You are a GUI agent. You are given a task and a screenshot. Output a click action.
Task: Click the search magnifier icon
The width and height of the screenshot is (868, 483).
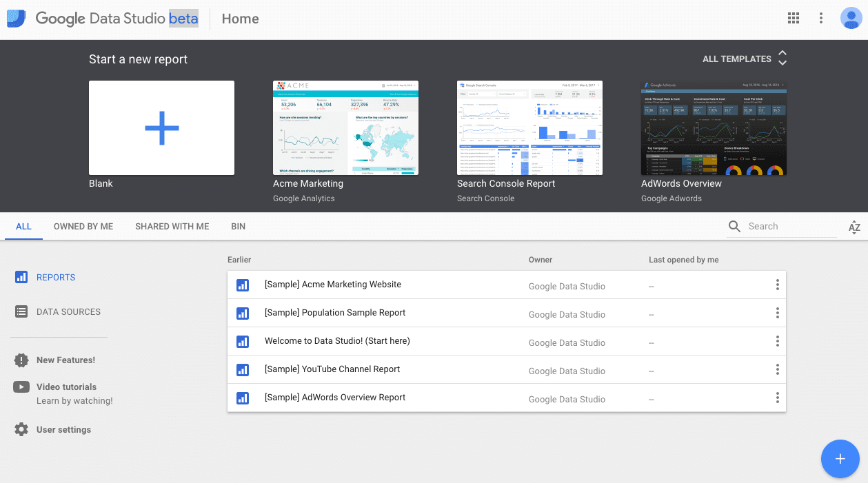point(734,226)
